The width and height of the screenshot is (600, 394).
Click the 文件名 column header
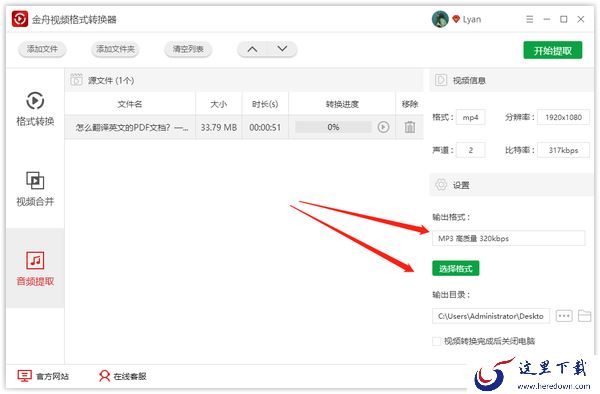pos(130,104)
